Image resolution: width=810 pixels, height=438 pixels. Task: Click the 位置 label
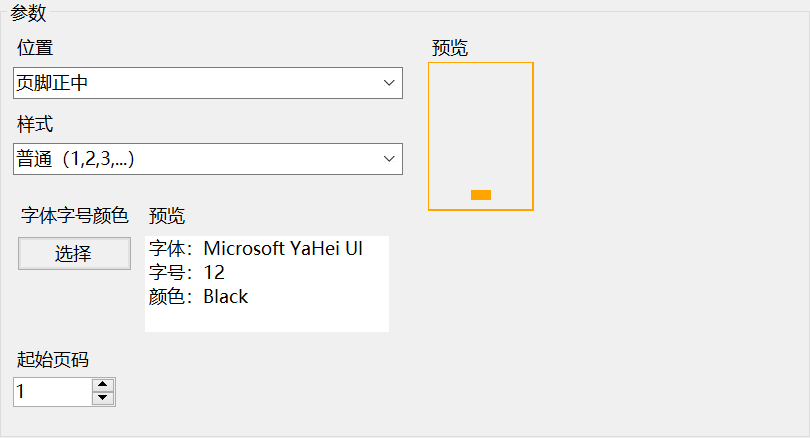pos(35,48)
